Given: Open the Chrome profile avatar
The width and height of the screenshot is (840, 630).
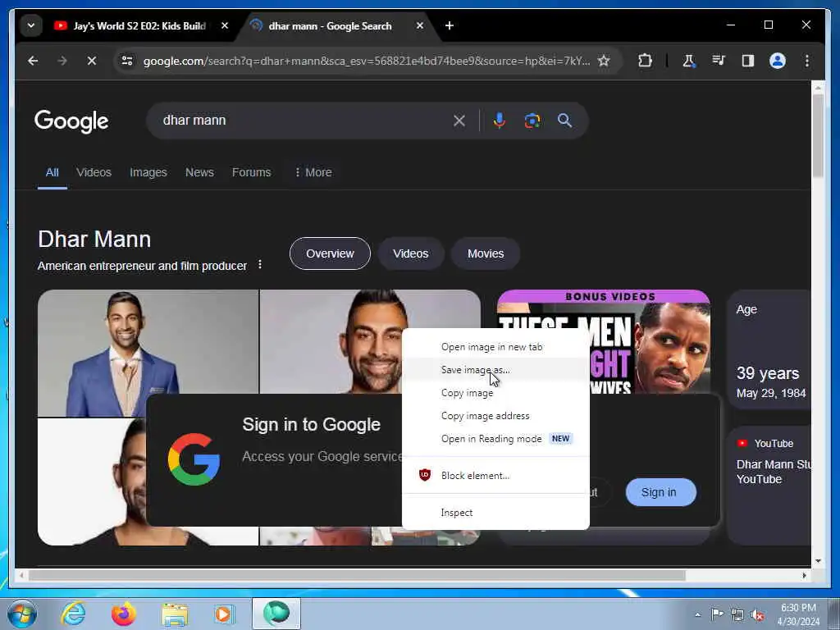Looking at the screenshot, I should tap(778, 61).
